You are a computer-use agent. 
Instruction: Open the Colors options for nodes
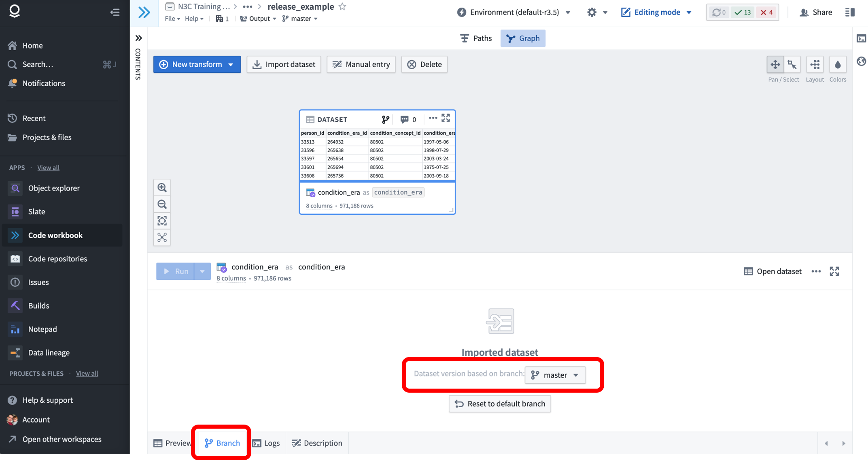click(x=838, y=64)
